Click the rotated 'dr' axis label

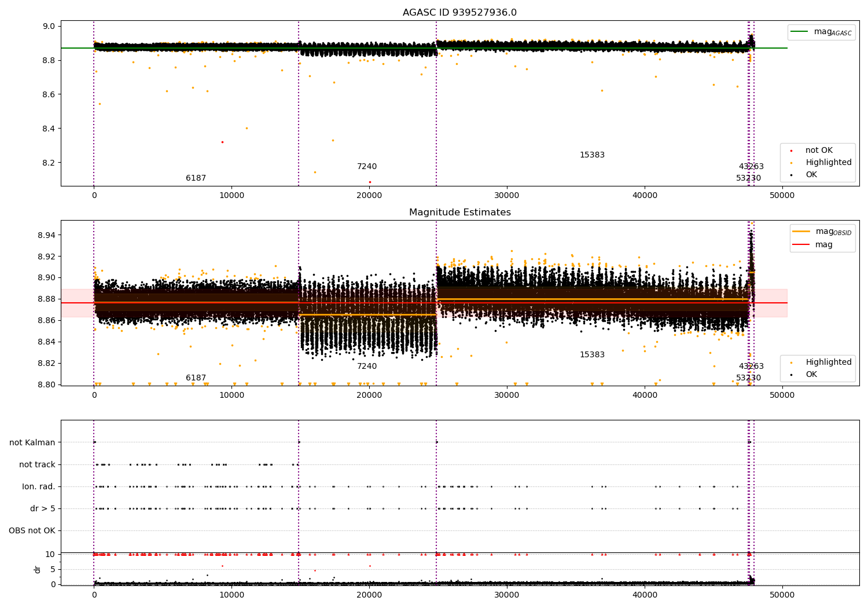tap(38, 569)
